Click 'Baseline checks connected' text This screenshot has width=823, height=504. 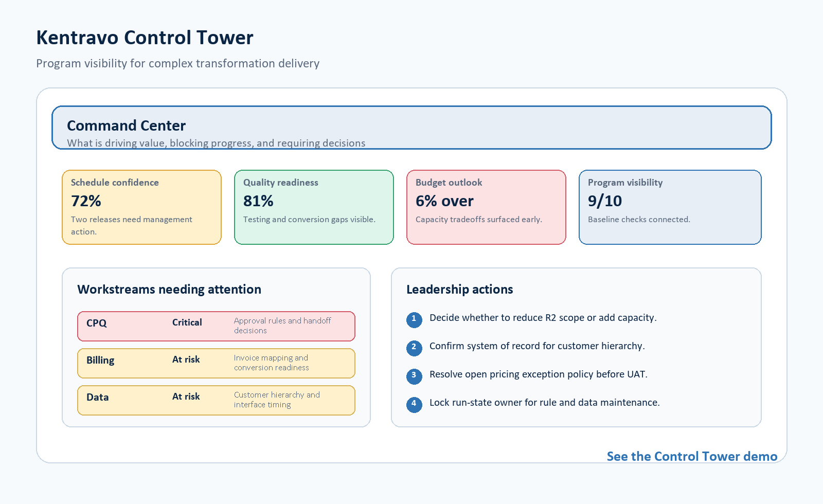point(639,220)
